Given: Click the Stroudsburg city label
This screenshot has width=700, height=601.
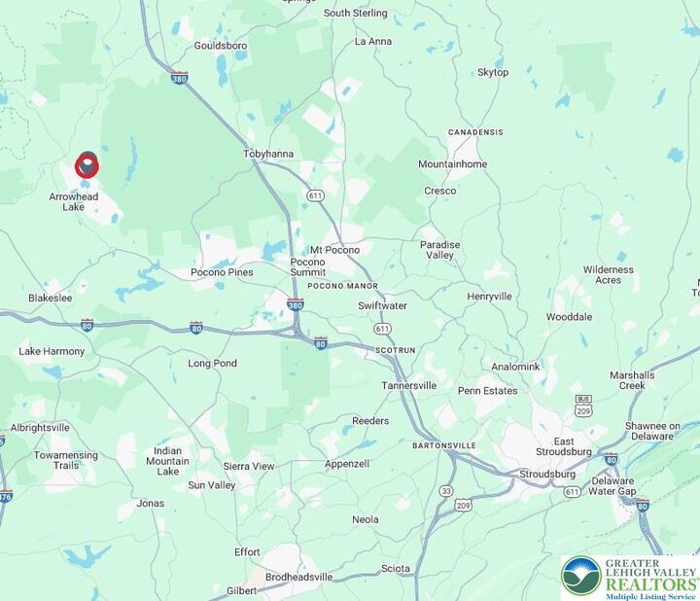Looking at the screenshot, I should point(546,474).
